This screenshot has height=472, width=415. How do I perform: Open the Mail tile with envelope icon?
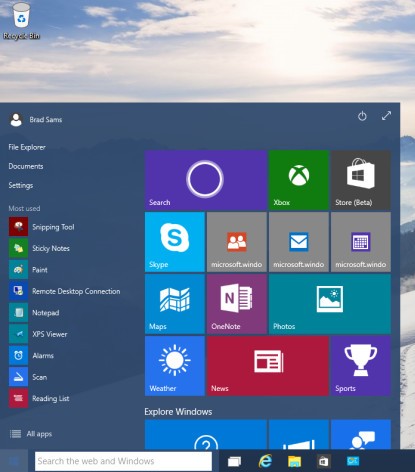point(299,242)
